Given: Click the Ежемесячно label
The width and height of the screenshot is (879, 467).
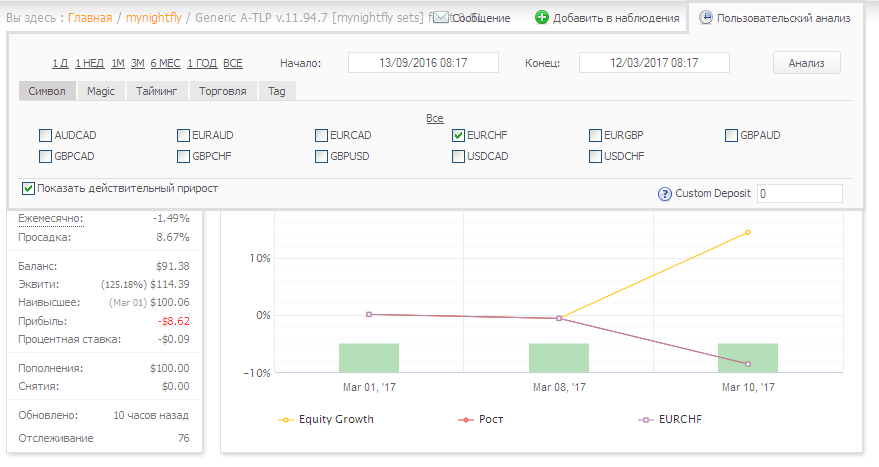Looking at the screenshot, I should pyautogui.click(x=50, y=219).
